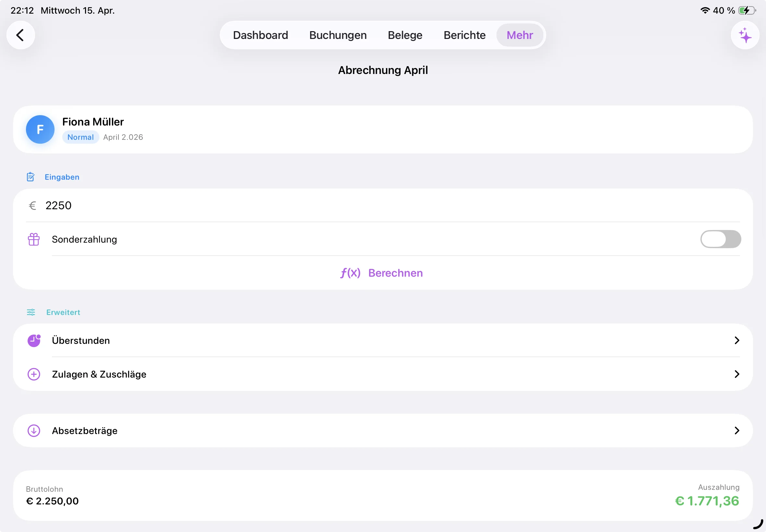Open the Überstunden row
766x532 pixels.
pos(383,340)
